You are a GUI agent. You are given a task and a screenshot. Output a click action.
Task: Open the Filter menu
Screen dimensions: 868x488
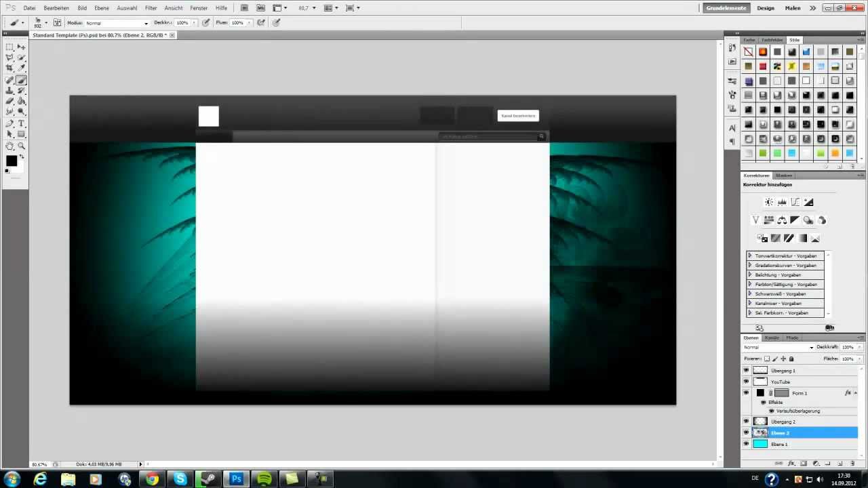[151, 8]
